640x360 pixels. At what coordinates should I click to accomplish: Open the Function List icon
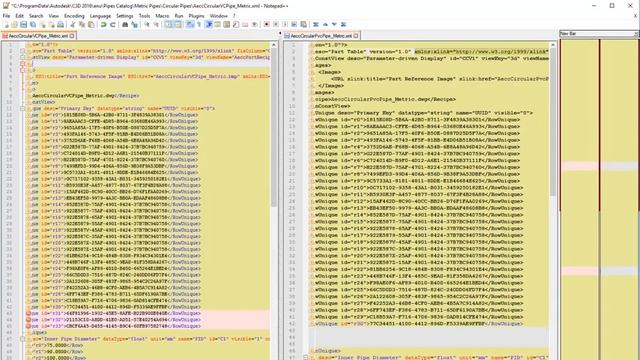236,24
